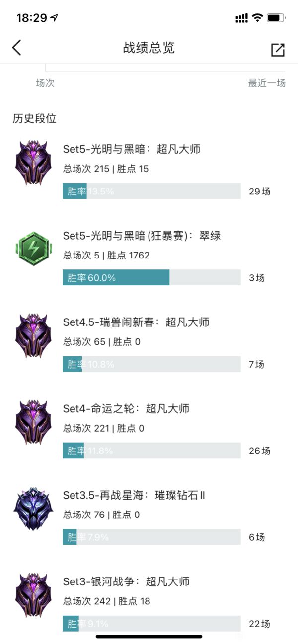Tap the Set4.5-瑞兽闹新春 rank emblem
Image resolution: width=298 pixels, height=644 pixels.
(33, 335)
